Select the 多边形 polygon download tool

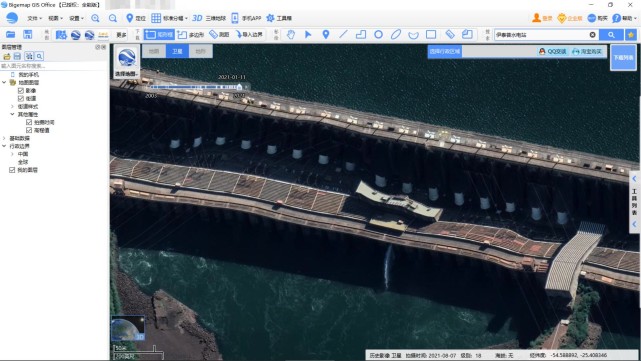191,35
